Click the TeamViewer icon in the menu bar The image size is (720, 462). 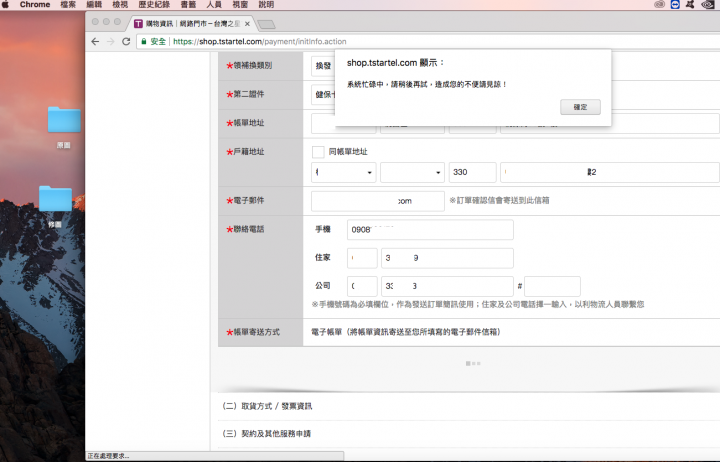(x=675, y=5)
